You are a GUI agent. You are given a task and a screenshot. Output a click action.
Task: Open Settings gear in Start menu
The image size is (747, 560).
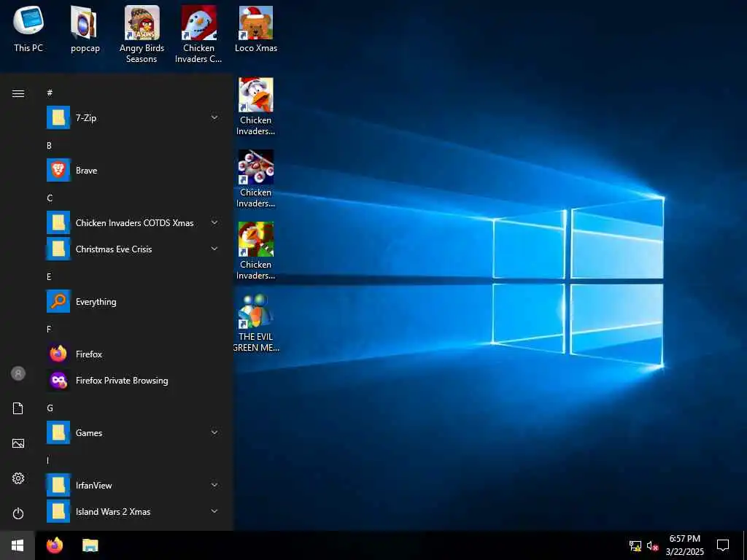pyautogui.click(x=18, y=478)
